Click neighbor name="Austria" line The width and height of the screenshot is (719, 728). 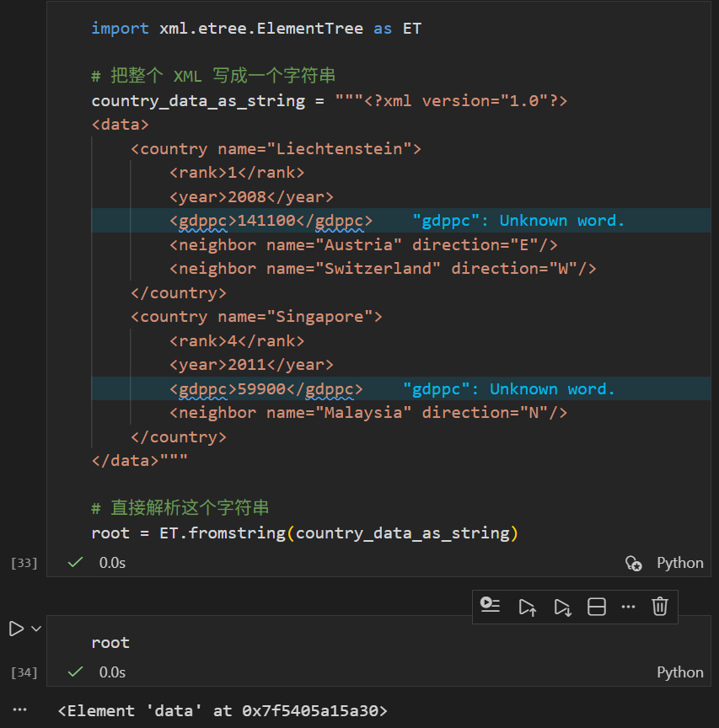[363, 245]
